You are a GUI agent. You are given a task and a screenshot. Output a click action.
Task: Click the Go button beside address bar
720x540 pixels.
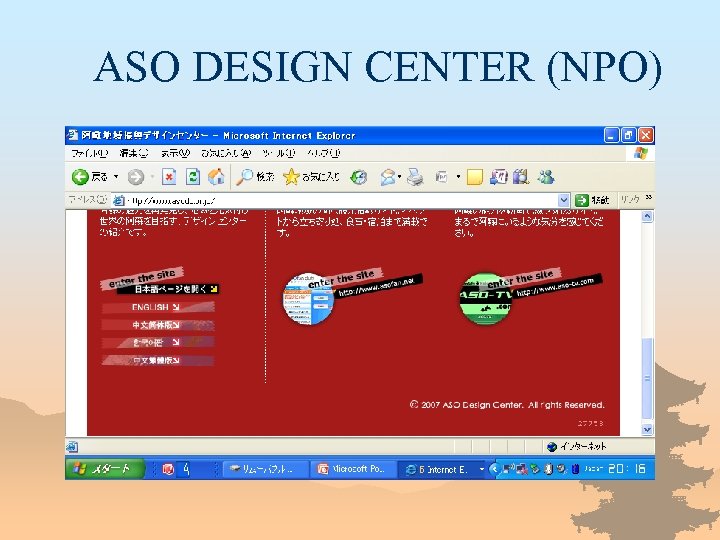click(x=592, y=200)
